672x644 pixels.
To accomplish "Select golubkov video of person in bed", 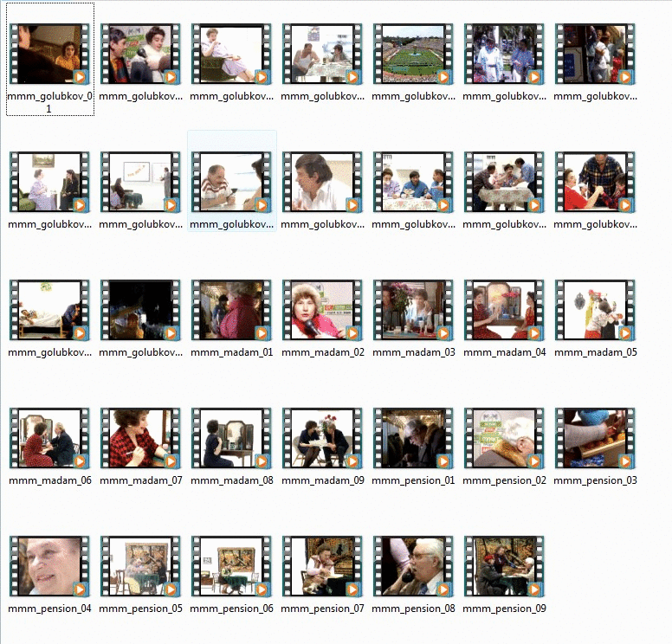I will click(x=49, y=310).
